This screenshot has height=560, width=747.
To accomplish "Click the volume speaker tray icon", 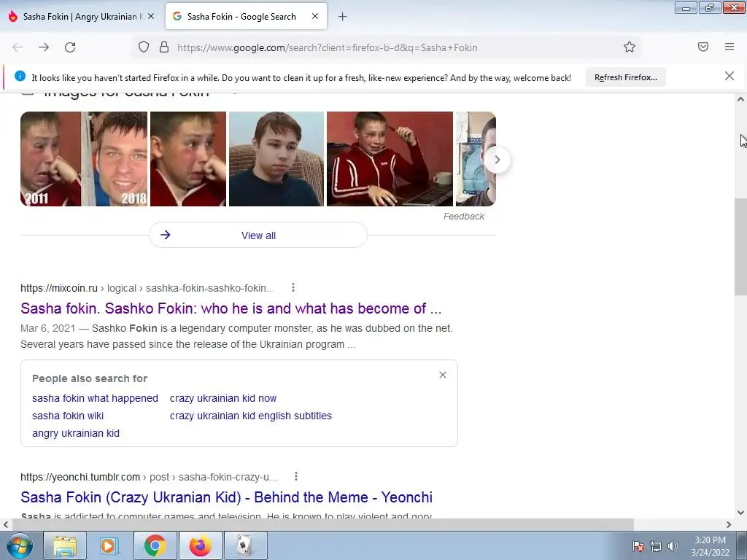I will pos(673,546).
